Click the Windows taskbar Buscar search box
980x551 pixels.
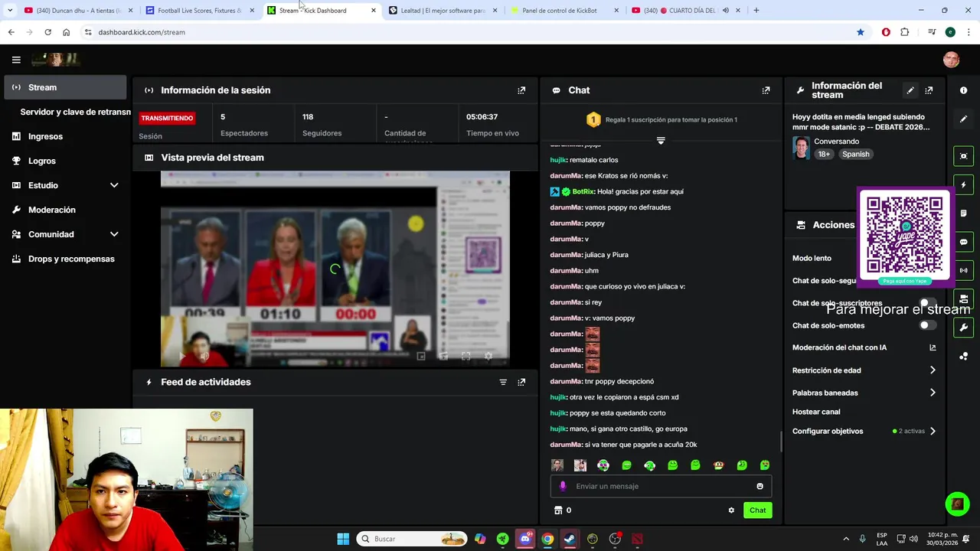click(x=413, y=539)
